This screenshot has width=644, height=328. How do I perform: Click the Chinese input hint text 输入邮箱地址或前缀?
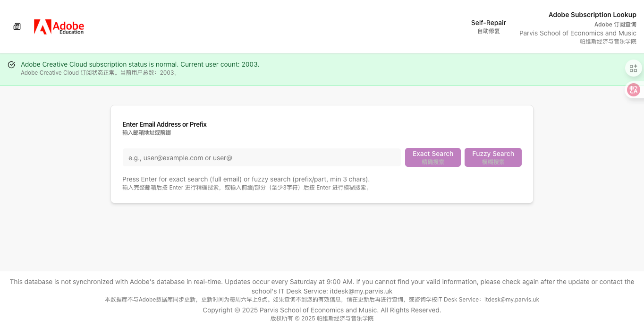pos(146,133)
